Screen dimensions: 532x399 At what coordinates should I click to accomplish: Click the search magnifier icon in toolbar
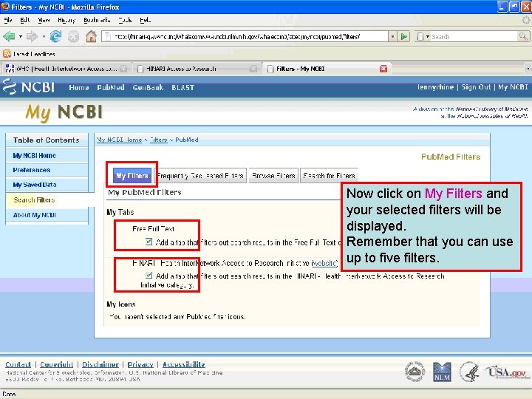click(523, 36)
